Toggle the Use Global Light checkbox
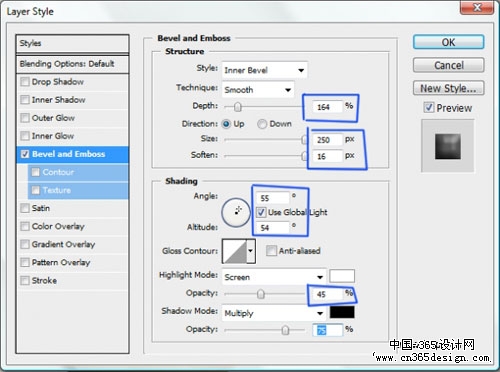Image resolution: width=500 pixels, height=372 pixels. [x=261, y=212]
